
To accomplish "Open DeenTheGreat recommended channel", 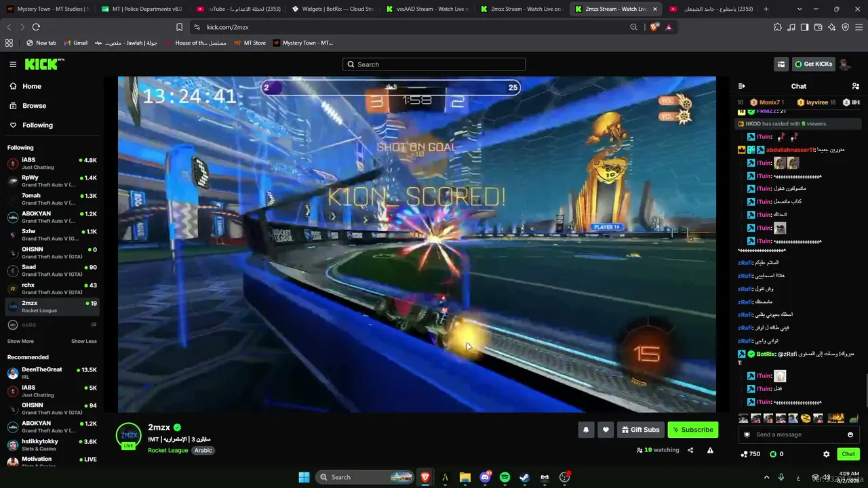I will point(52,373).
